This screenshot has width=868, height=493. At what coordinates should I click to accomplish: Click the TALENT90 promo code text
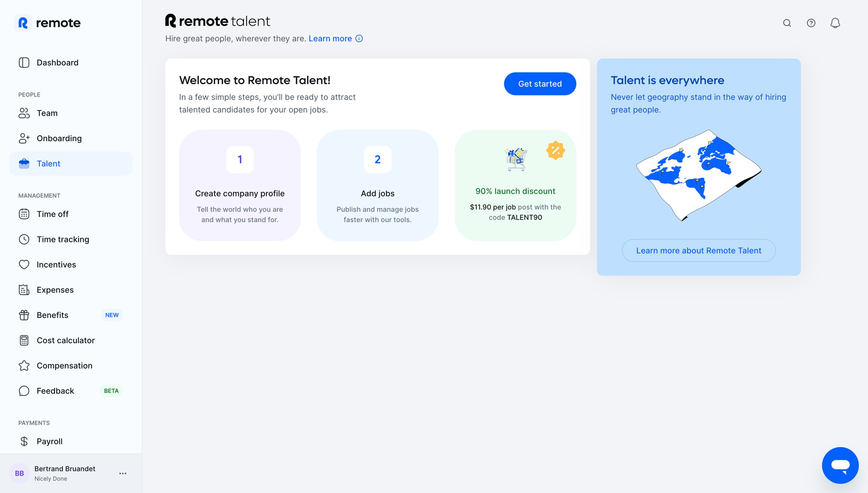[524, 217]
